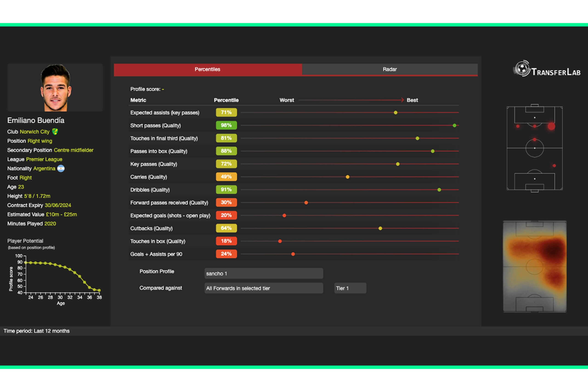The width and height of the screenshot is (588, 392).
Task: Click the 91% Dribbles percentile badge
Action: [226, 189]
